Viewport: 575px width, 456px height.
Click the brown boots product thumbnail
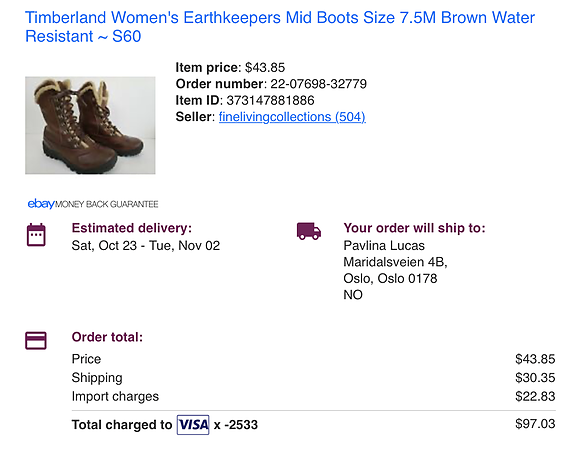coord(90,125)
